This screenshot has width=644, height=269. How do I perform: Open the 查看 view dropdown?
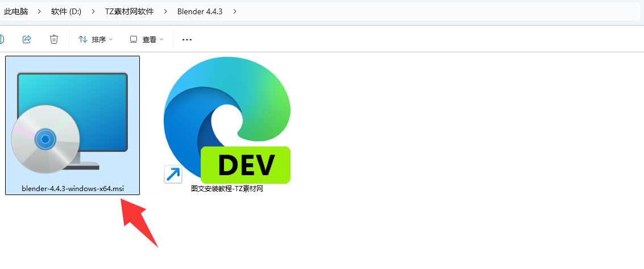click(147, 39)
